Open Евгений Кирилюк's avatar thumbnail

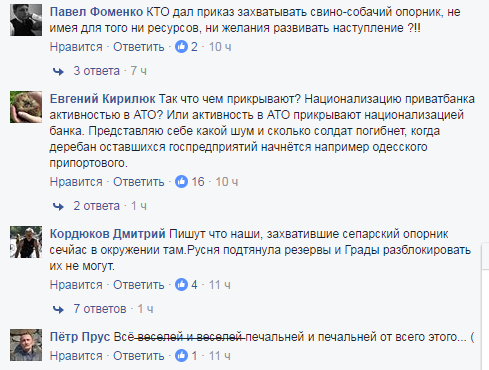tap(26, 107)
